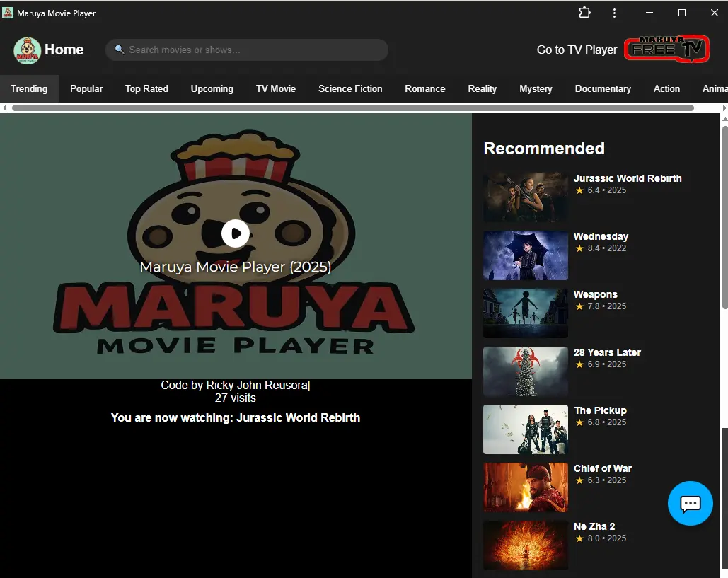The width and height of the screenshot is (728, 578).
Task: Open the Top Rated tab
Action: (146, 88)
